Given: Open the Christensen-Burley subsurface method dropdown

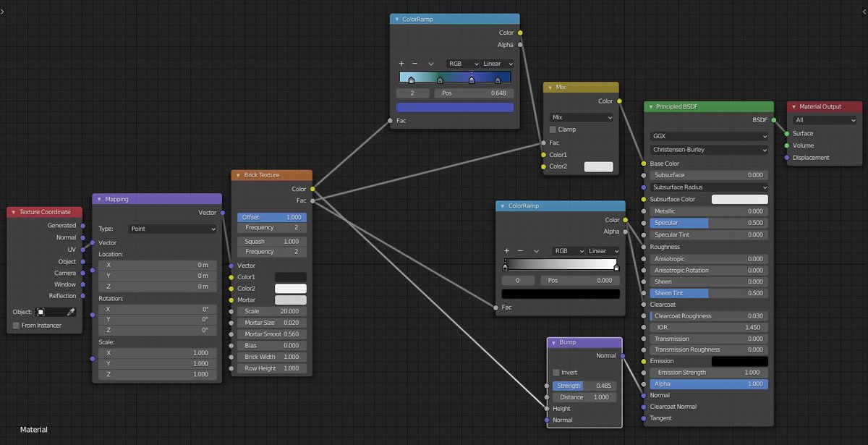Looking at the screenshot, I should click(x=709, y=150).
